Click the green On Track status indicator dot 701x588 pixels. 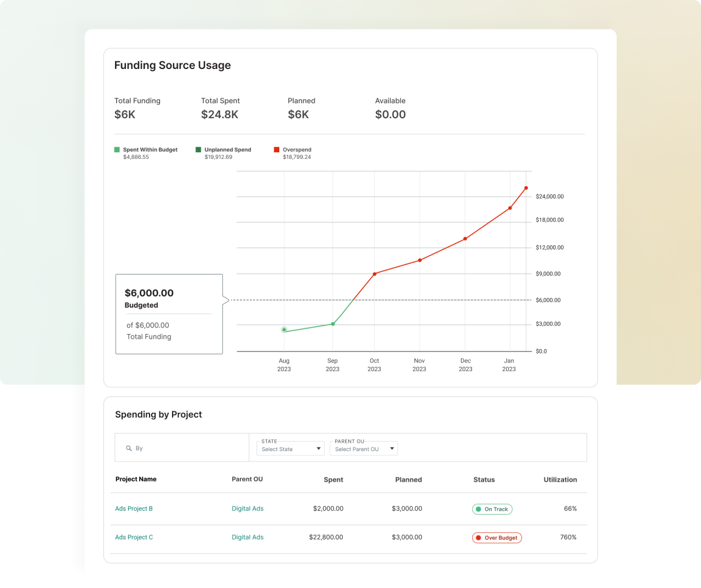coord(479,509)
